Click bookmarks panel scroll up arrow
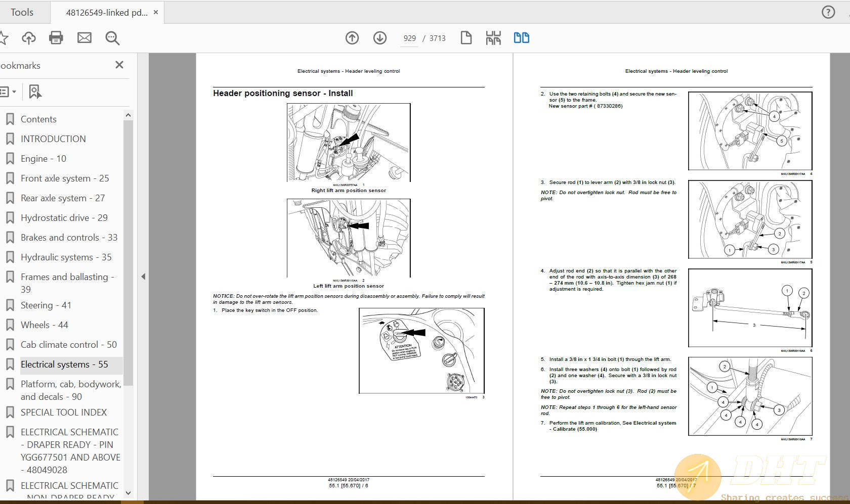Screen dimensions: 850x504 click(128, 115)
